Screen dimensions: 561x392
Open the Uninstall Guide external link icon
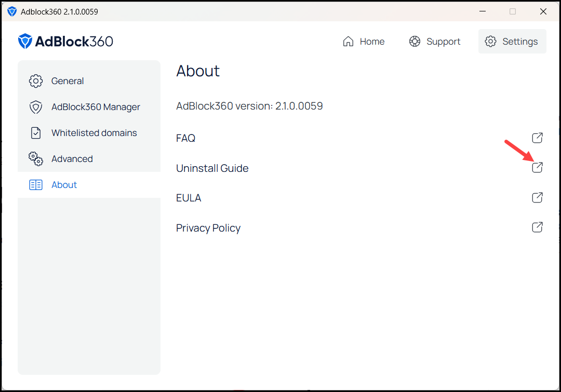click(537, 167)
